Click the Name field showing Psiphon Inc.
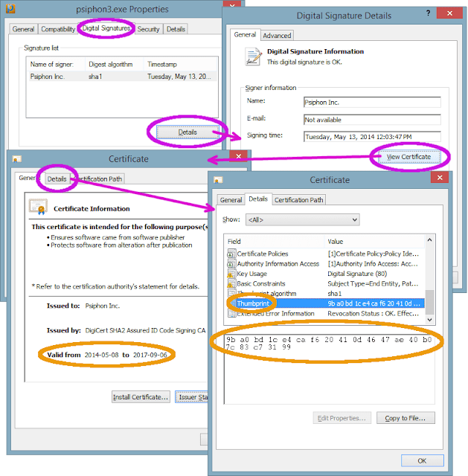 pos(372,103)
